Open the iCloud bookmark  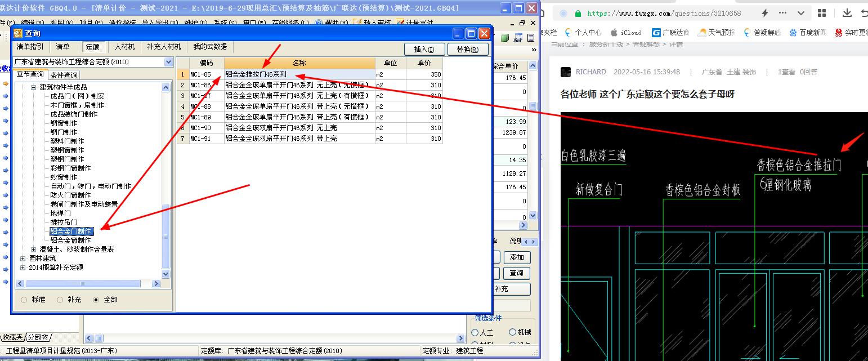tap(626, 33)
